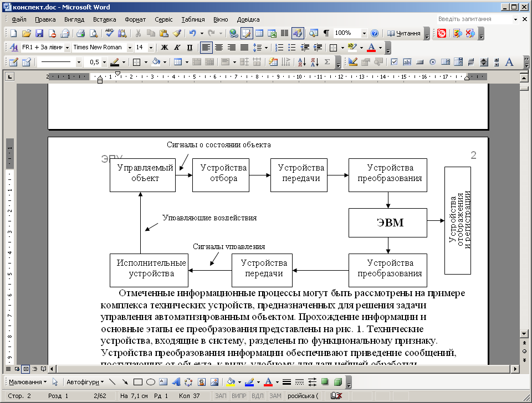The width and height of the screenshot is (532, 403).
Task: Toggle ВИПР track changes in status bar
Action: tap(239, 396)
